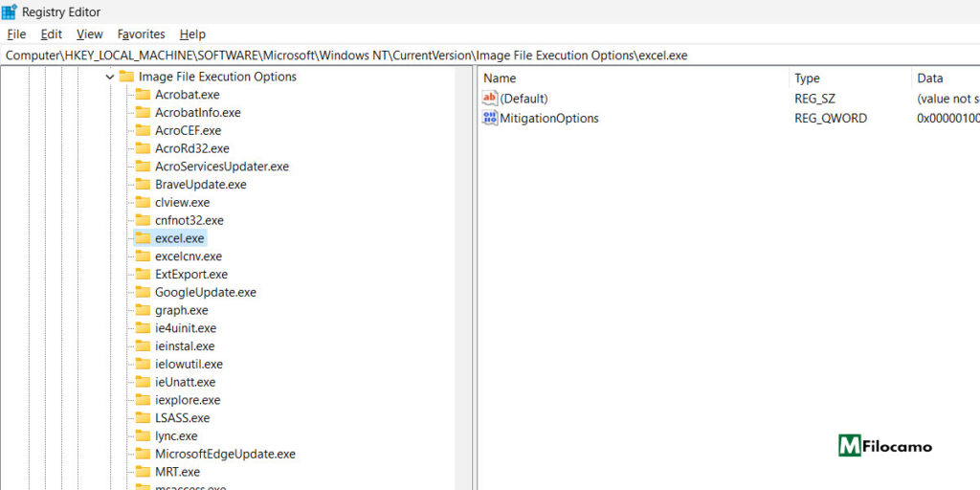Select the graph.exe key label
The width and height of the screenshot is (980, 490).
coord(182,310)
